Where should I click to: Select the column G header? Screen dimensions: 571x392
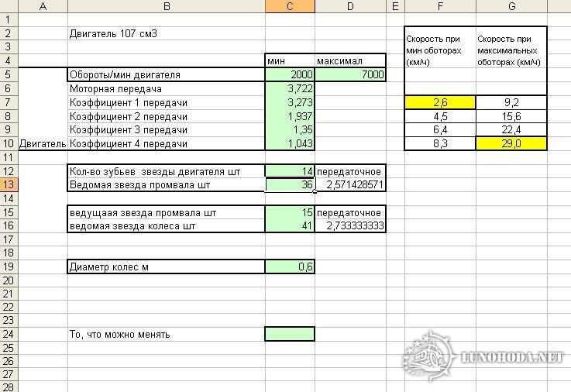coord(511,7)
